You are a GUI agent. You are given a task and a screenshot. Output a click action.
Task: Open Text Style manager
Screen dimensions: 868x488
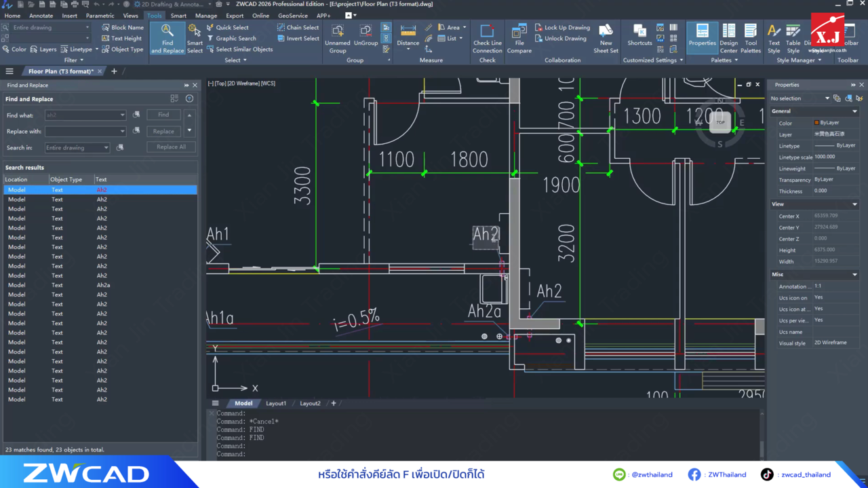774,39
